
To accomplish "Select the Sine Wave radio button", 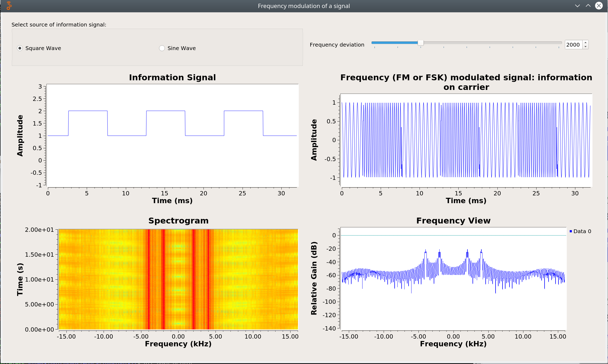I will (x=162, y=48).
